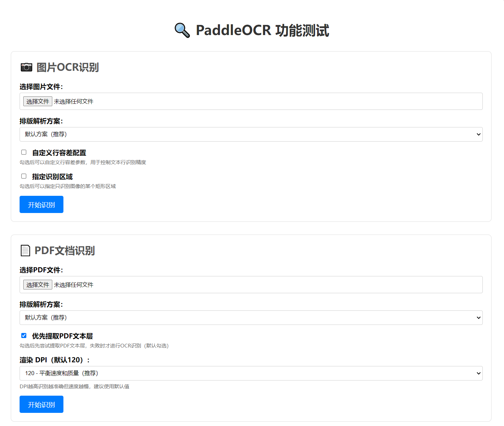
Task: Uncheck the 优先提取PDF文本层 checkbox
Action: (24, 336)
